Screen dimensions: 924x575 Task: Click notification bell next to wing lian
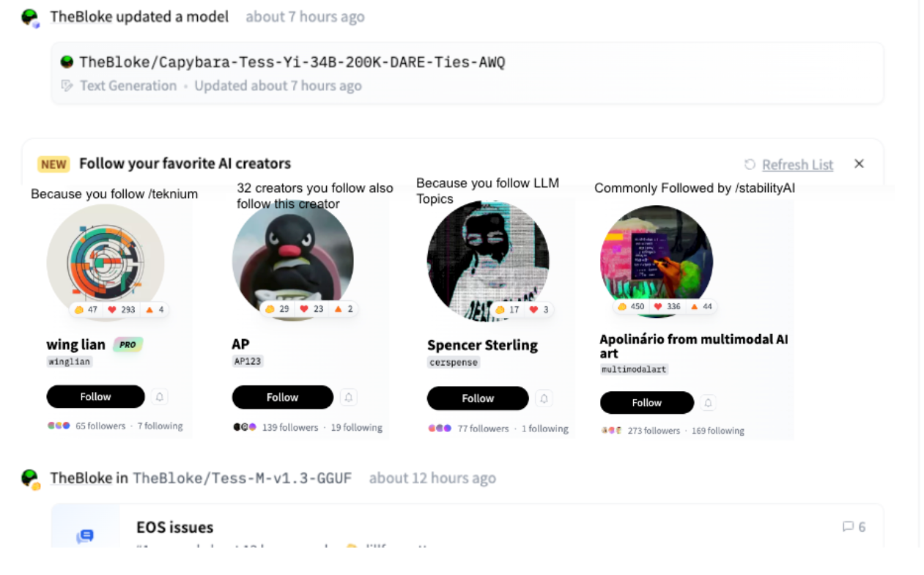[x=160, y=397]
